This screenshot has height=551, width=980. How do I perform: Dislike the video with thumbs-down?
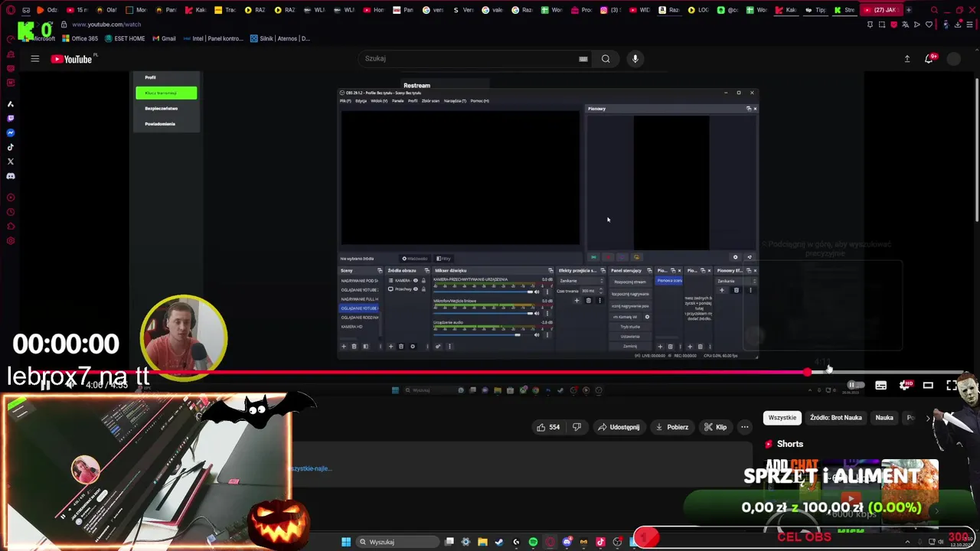point(577,427)
